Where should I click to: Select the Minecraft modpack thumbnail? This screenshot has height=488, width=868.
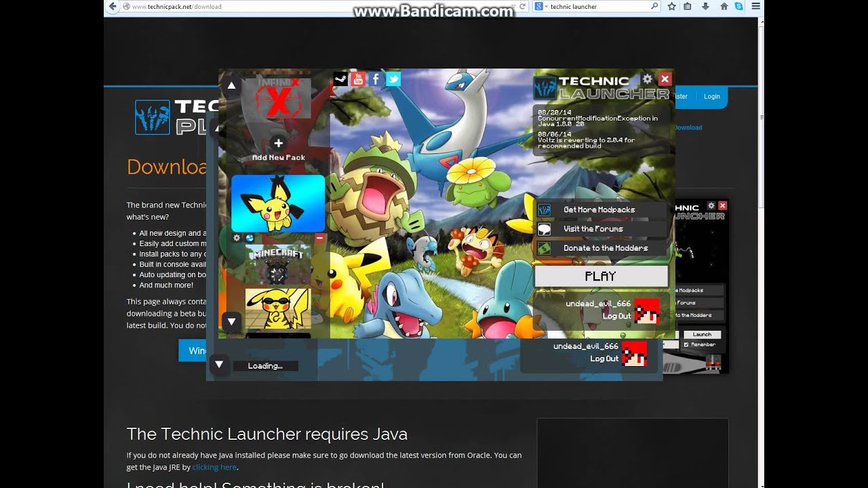click(x=278, y=264)
